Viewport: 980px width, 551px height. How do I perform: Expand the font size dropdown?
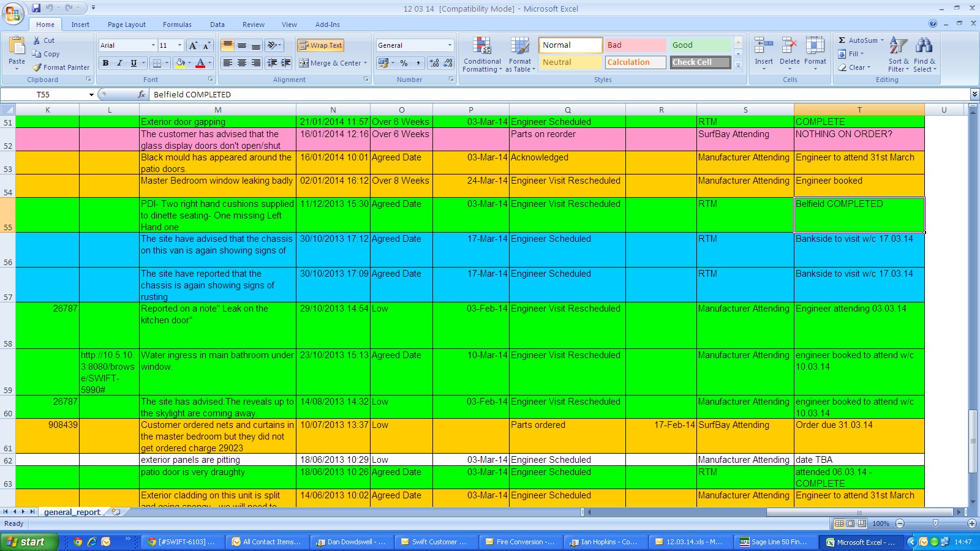coord(179,45)
